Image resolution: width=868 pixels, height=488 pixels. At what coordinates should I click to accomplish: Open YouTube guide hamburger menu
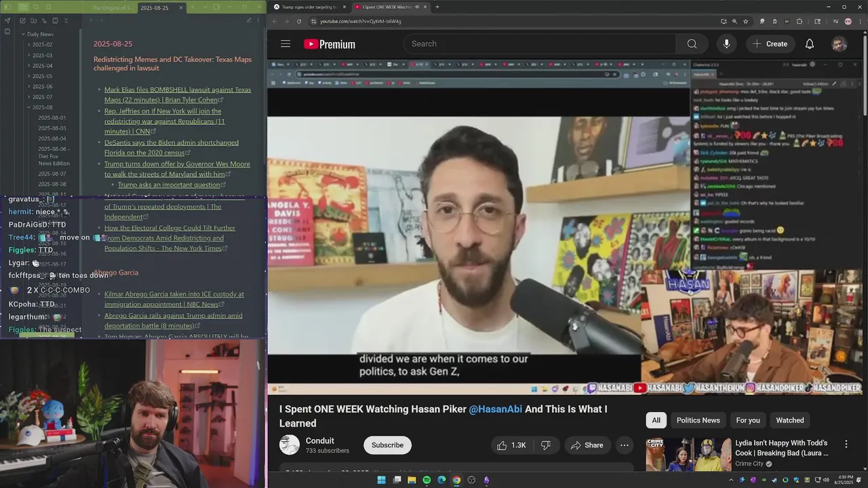[x=285, y=44]
